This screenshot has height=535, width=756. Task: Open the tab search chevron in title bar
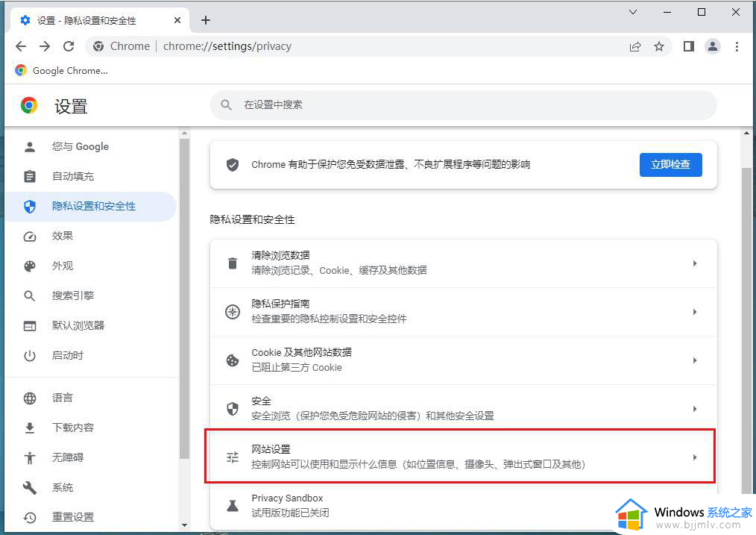click(x=633, y=12)
